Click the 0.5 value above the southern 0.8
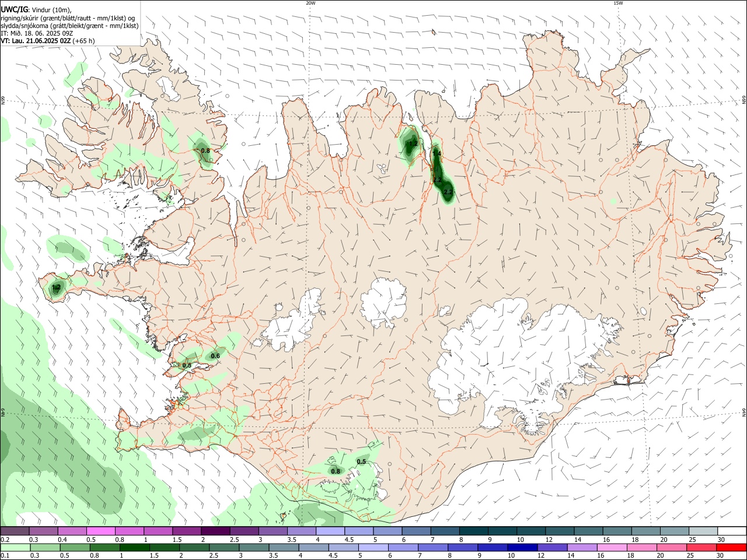 361,462
